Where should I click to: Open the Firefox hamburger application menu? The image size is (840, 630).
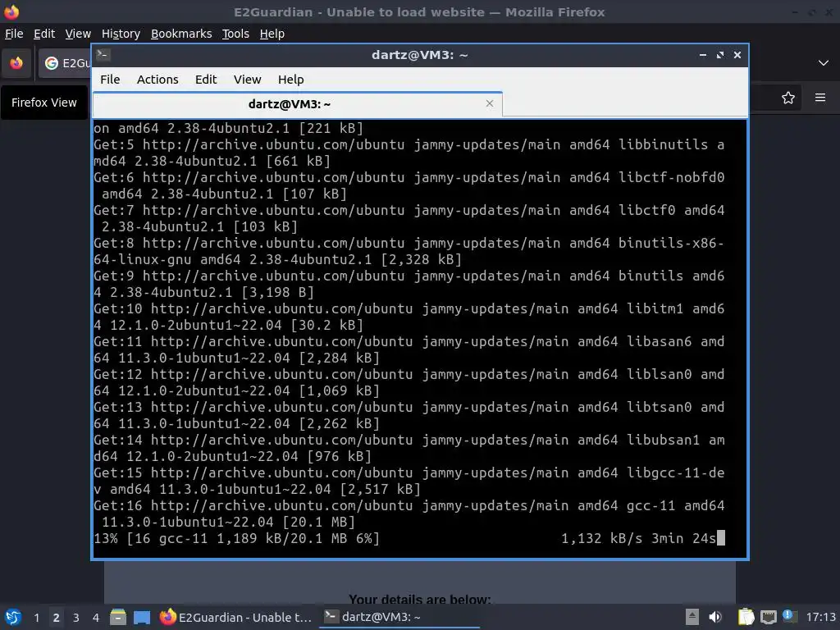(x=820, y=98)
